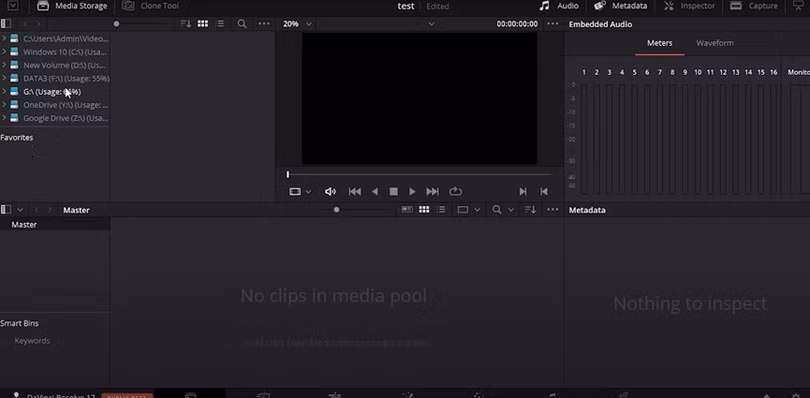Expand the C:\Users\Admin\Video folder
This screenshot has height=398, width=810.
click(x=4, y=38)
